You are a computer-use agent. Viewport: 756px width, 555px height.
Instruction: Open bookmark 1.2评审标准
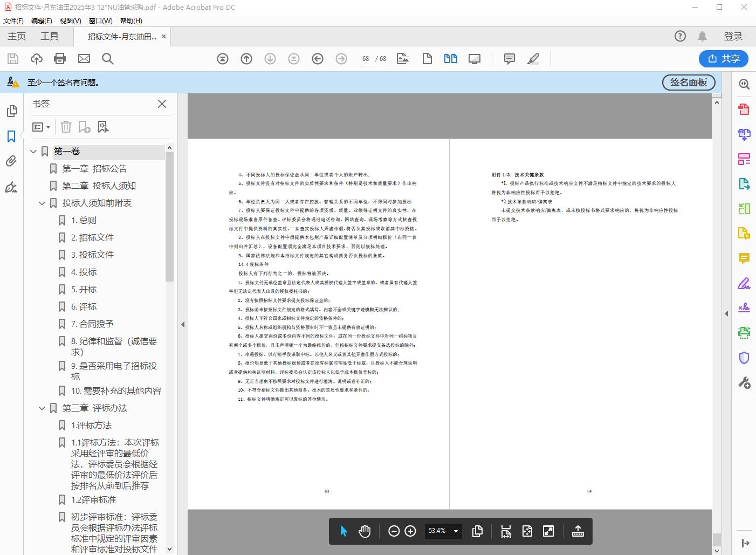pos(94,500)
